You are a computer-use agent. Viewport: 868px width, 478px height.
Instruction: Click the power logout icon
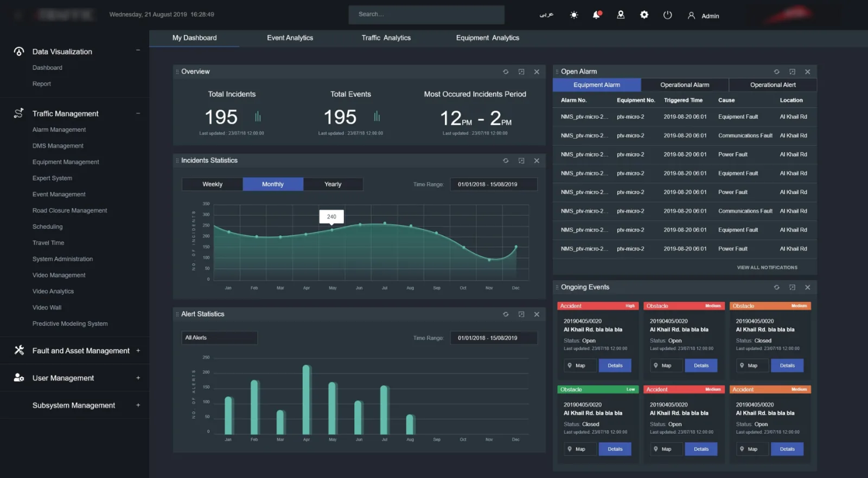click(x=667, y=15)
